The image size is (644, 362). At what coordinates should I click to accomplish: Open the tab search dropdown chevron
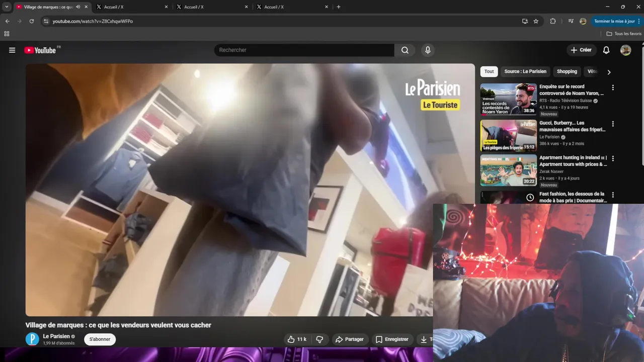point(7,7)
